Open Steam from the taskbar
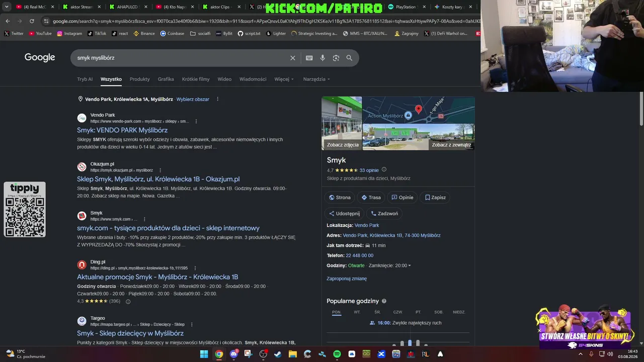This screenshot has width=644, height=362. tap(278, 354)
